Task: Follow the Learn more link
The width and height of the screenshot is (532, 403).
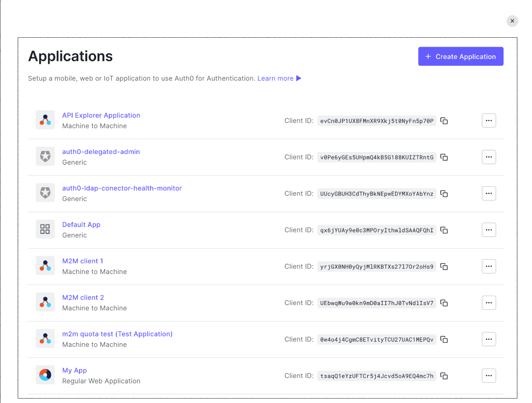Action: click(x=276, y=78)
